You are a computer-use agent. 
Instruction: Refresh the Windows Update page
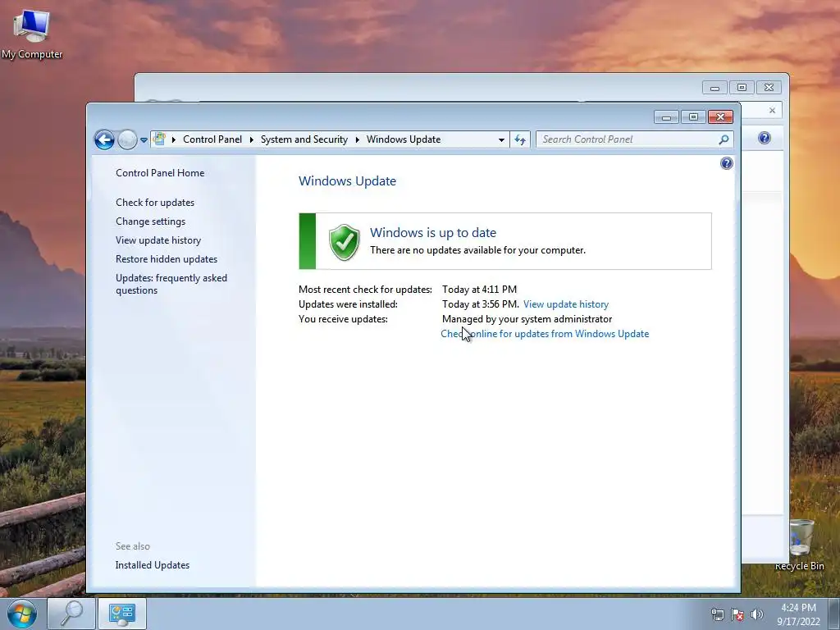tap(519, 139)
